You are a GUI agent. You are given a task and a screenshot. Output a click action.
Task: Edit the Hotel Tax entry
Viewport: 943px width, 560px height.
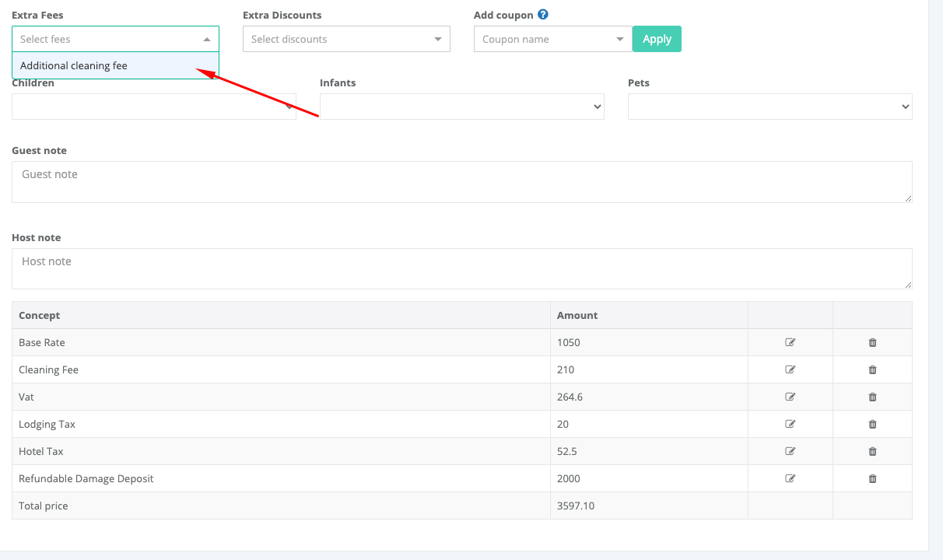click(791, 451)
